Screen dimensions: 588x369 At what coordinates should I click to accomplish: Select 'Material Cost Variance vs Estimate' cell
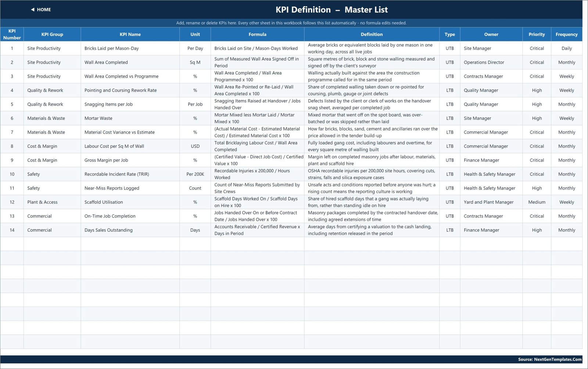click(130, 132)
